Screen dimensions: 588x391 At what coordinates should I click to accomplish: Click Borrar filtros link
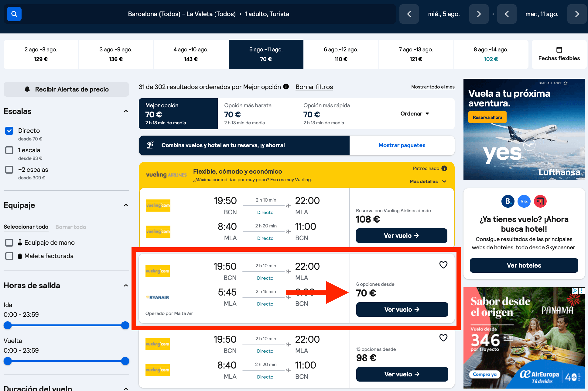[x=314, y=87]
